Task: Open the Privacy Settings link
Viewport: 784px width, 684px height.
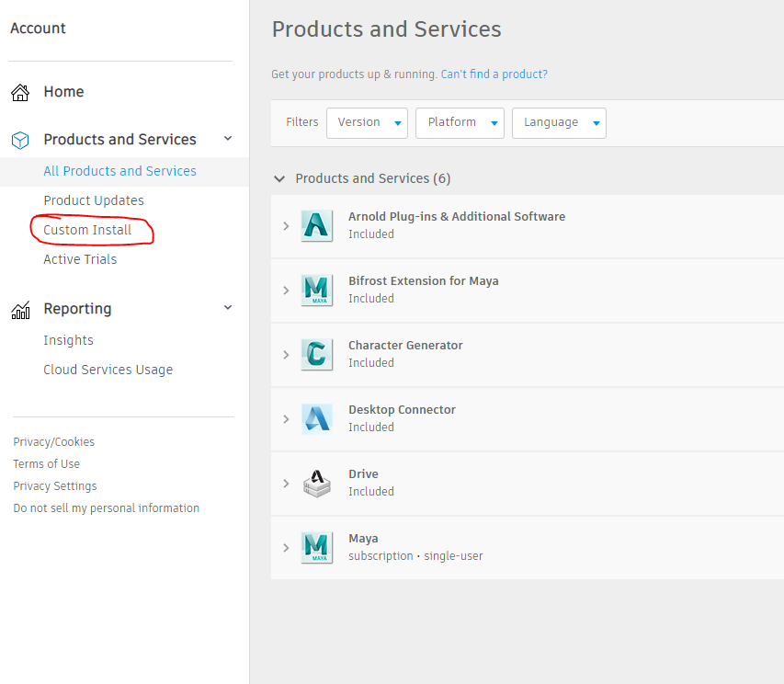Action: 55,486
